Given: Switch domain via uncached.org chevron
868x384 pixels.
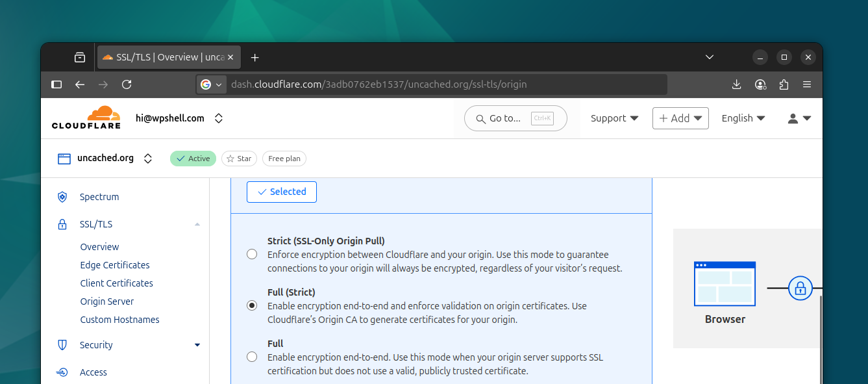Looking at the screenshot, I should pyautogui.click(x=148, y=159).
